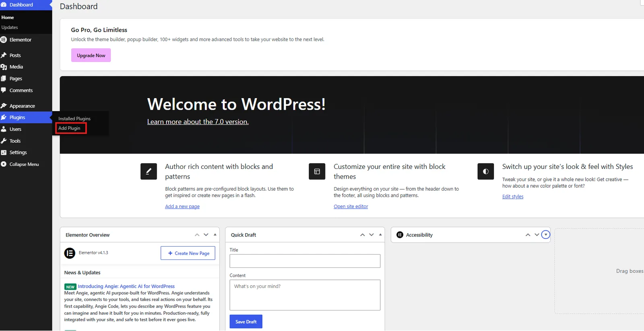The image size is (644, 331).
Task: Move Quick Draft panel up with chevron
Action: [362, 235]
